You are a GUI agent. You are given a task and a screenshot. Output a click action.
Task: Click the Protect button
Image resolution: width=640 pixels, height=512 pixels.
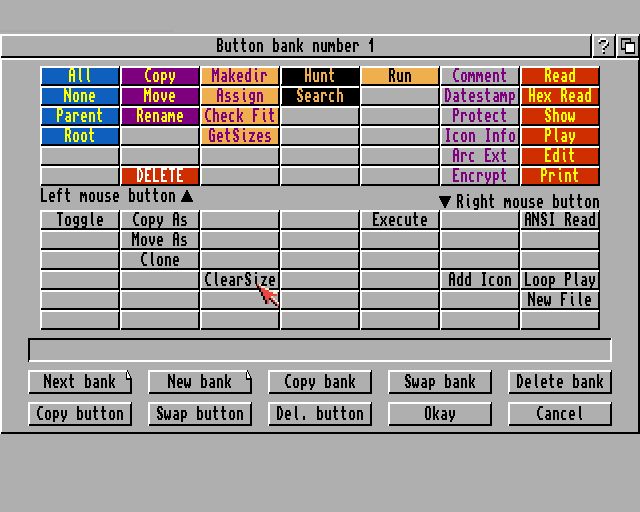coord(480,116)
